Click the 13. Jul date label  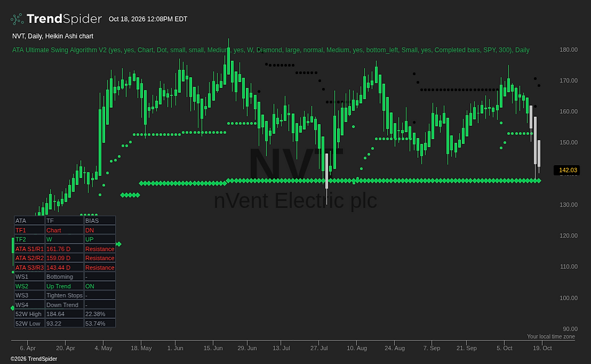pyautogui.click(x=281, y=348)
